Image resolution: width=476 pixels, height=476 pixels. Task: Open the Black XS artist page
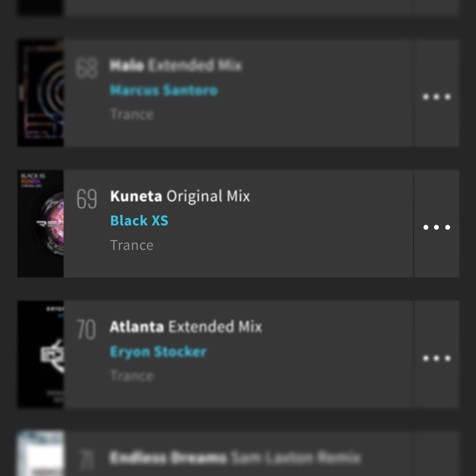tap(139, 221)
